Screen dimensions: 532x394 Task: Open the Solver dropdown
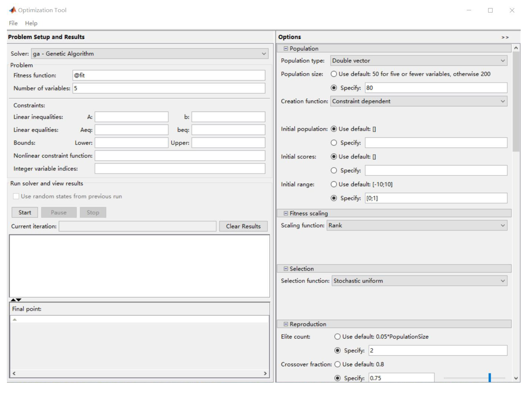coord(150,54)
